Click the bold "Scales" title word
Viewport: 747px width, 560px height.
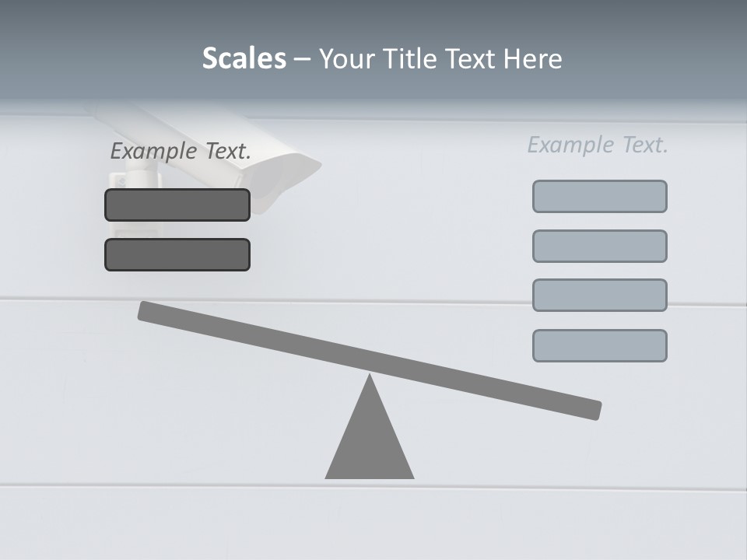click(x=244, y=58)
